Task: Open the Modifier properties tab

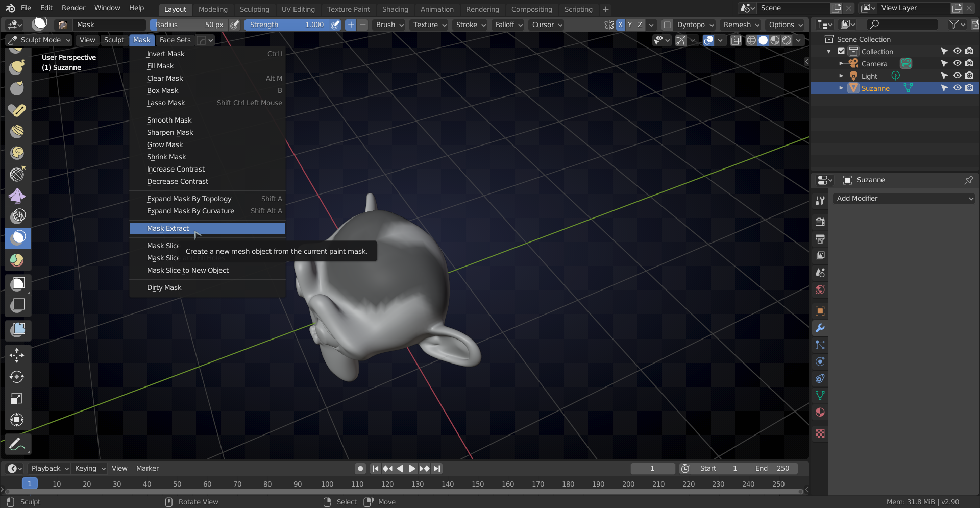Action: coord(820,328)
